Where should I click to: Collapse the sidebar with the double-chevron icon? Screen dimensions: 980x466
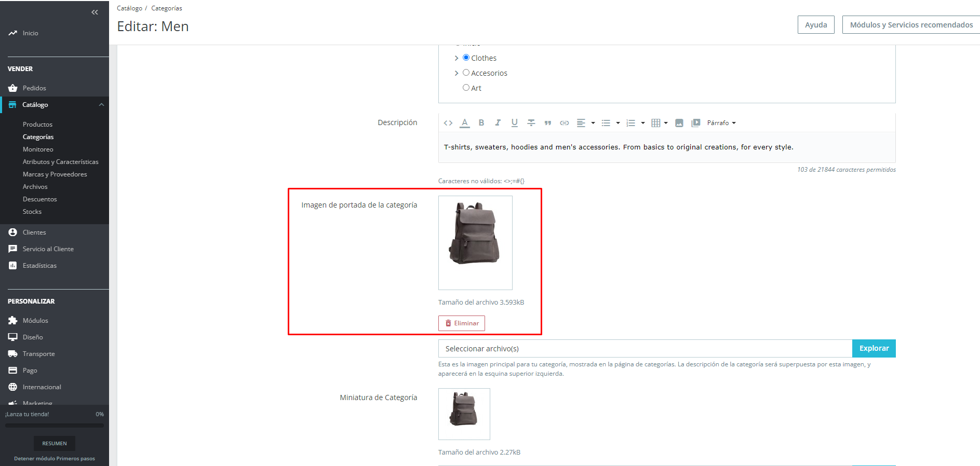95,12
